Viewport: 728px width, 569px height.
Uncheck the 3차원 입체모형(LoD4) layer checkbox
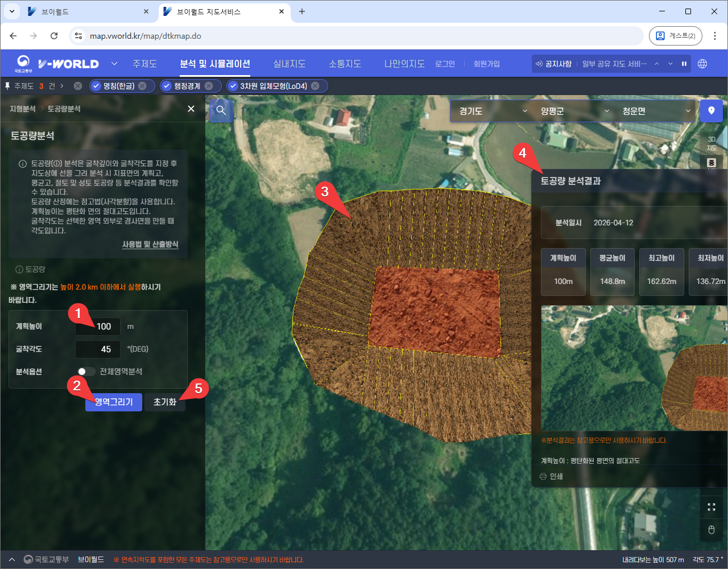(233, 86)
